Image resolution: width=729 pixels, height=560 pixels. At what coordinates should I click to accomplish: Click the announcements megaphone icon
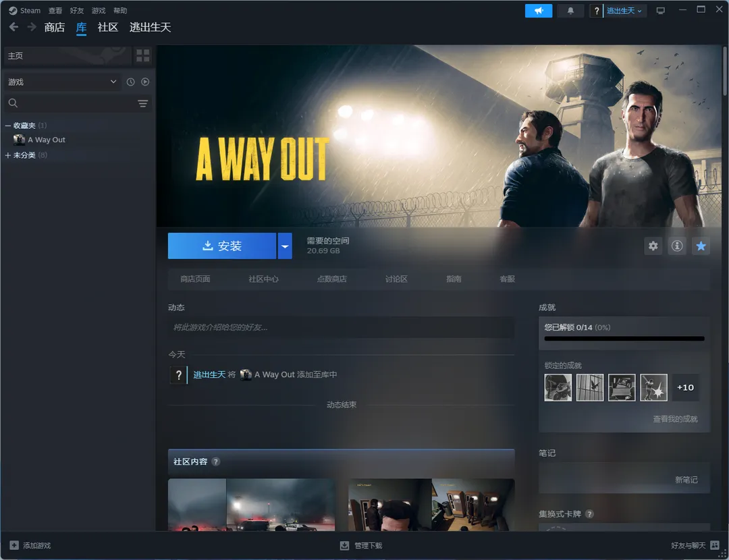pos(538,11)
